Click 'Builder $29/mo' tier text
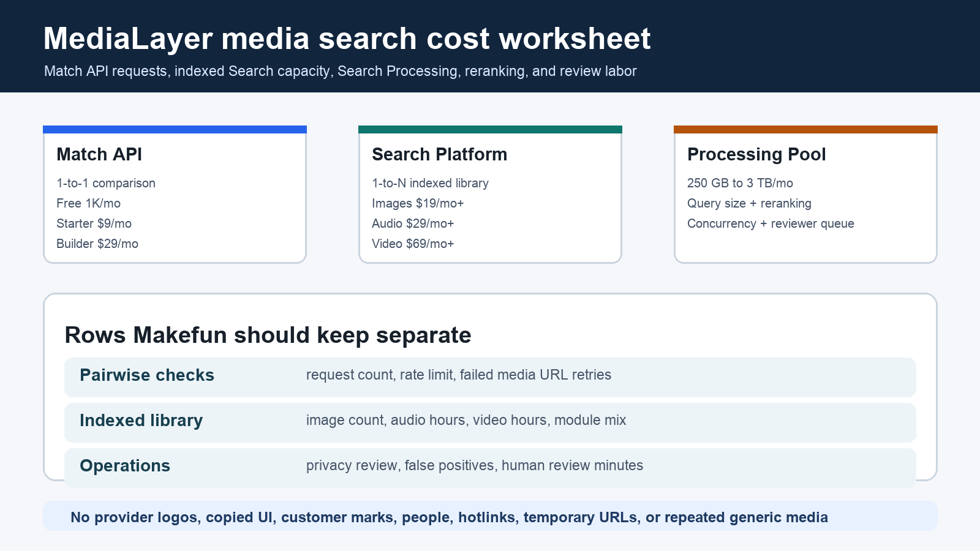980x551 pixels. click(x=97, y=244)
